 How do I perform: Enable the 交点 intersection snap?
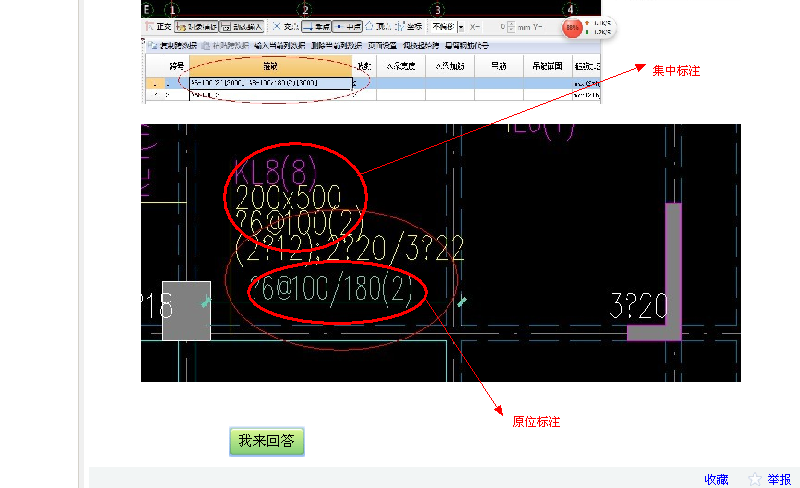click(285, 27)
